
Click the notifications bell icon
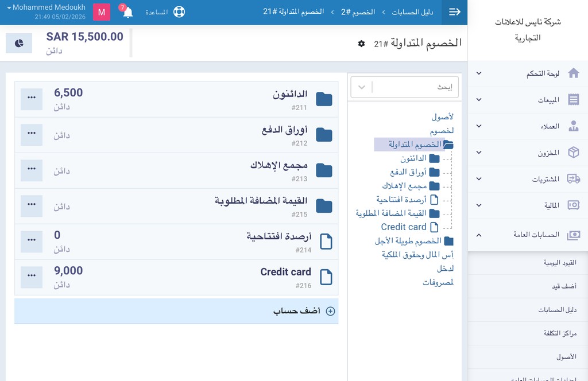(127, 12)
